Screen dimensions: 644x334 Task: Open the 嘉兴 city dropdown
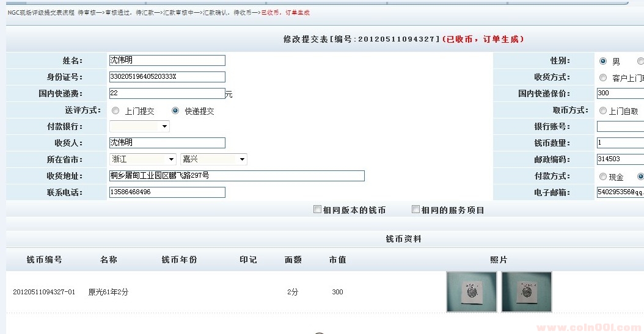tap(213, 159)
